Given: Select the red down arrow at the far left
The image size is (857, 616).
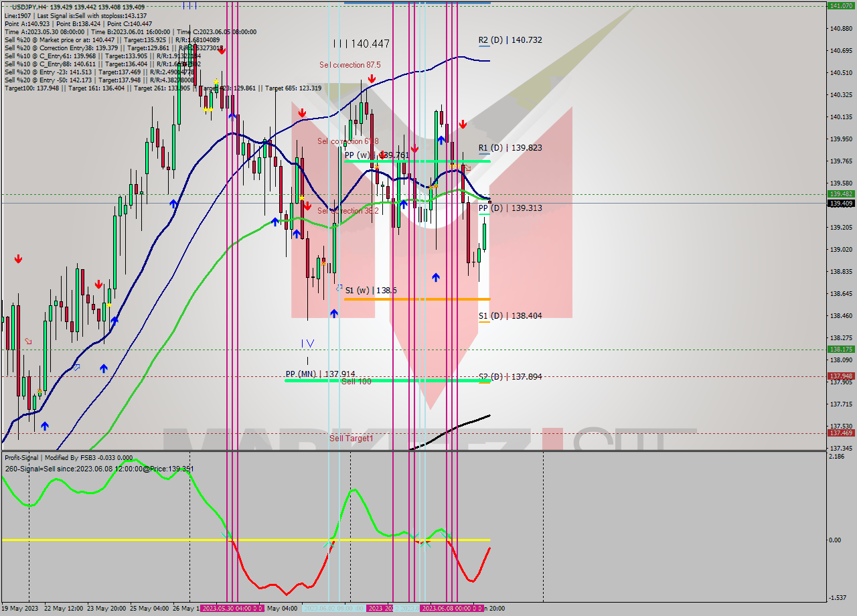Looking at the screenshot, I should pyautogui.click(x=17, y=258).
